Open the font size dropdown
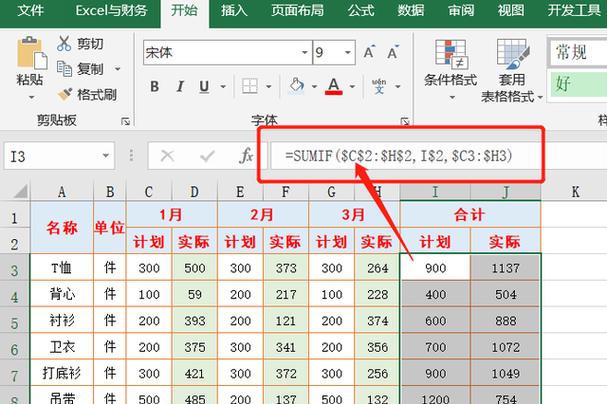The width and height of the screenshot is (607, 404). tap(348, 52)
